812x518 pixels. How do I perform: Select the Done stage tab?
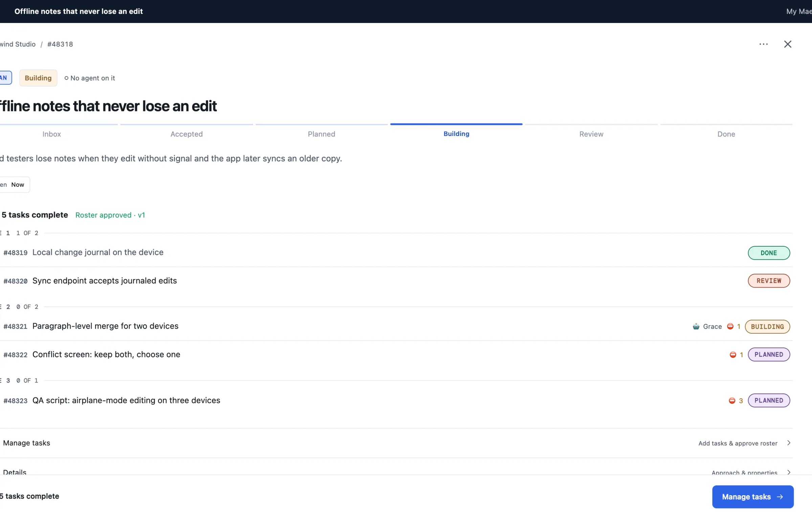[x=726, y=134]
